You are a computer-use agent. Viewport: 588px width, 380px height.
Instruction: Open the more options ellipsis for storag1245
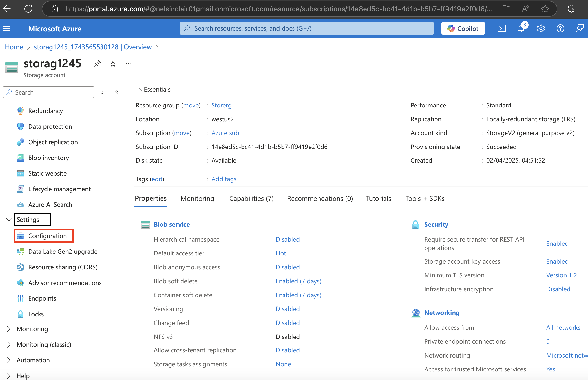tap(128, 64)
